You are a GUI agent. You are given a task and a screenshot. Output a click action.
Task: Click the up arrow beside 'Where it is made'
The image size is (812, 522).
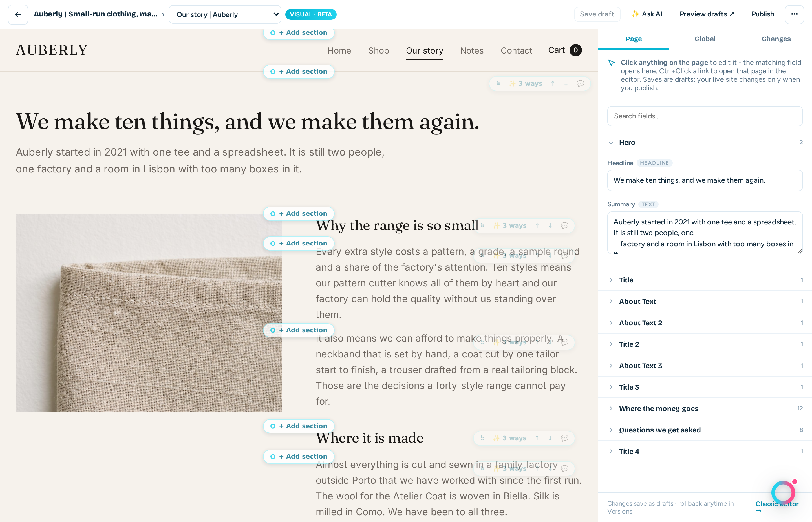537,438
